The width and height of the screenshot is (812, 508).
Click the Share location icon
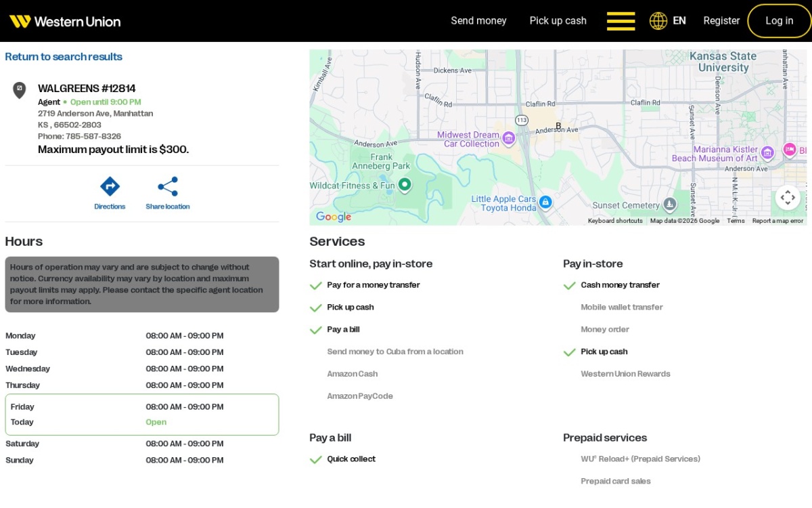pyautogui.click(x=168, y=186)
